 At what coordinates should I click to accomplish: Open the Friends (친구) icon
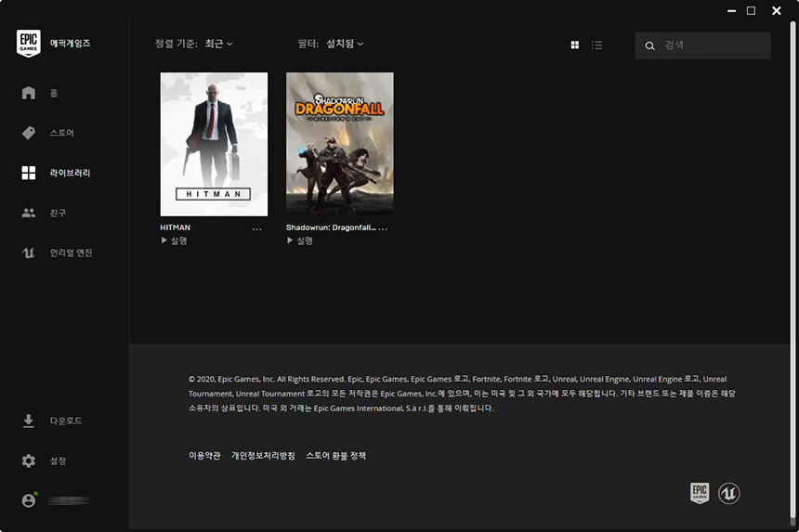[x=29, y=213]
